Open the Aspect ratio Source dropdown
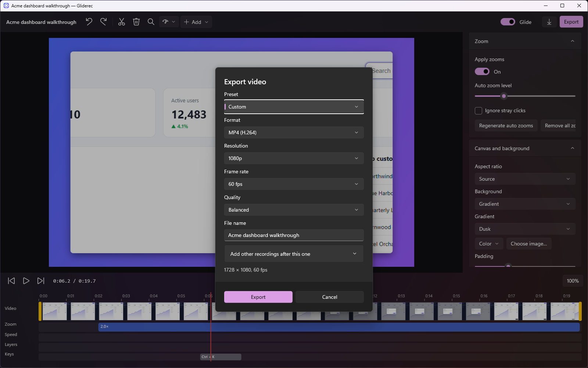The height and width of the screenshot is (368, 588). 525,179
